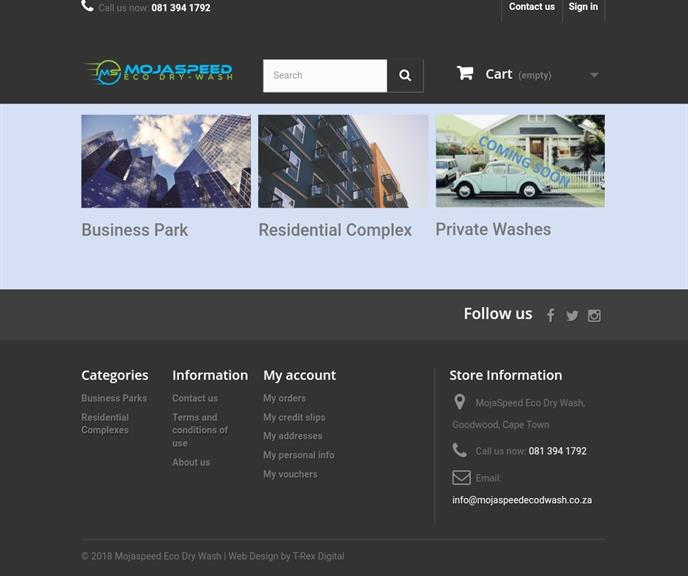Click the Categories footer heading
Screen dimensions: 688x576
coord(115,375)
